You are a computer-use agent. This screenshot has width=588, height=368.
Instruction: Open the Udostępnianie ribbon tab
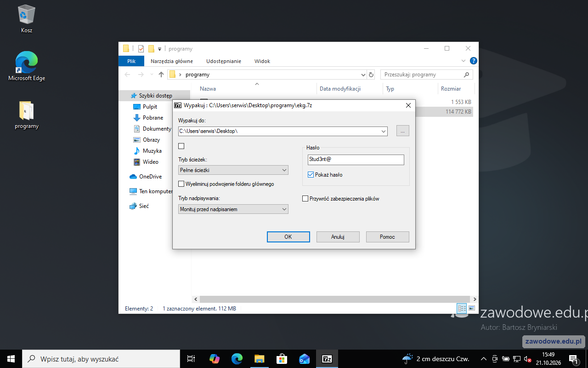point(224,61)
